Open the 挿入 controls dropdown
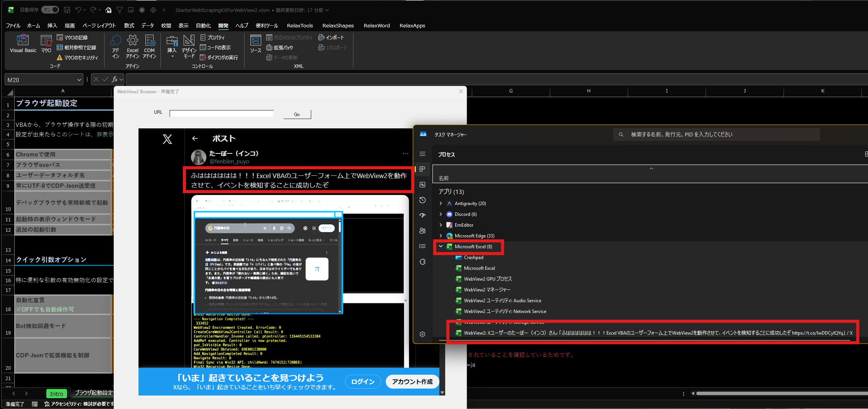The image size is (868, 409). click(x=172, y=46)
